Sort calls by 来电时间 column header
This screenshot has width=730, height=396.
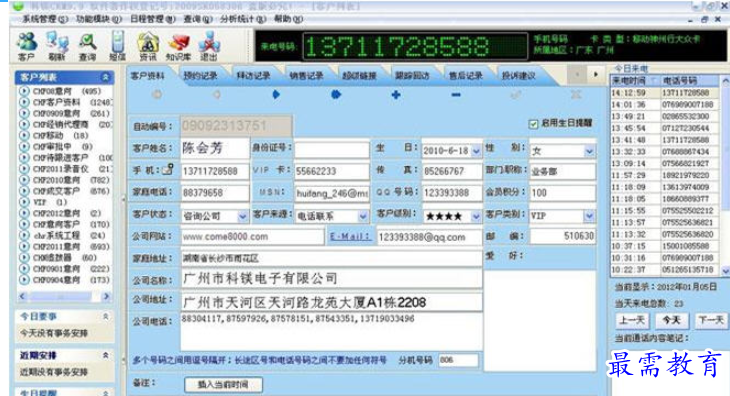[635, 81]
